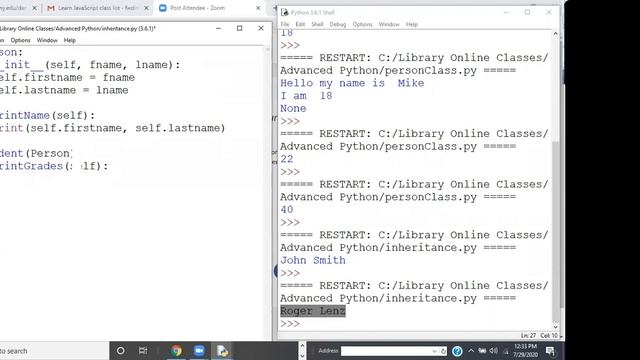Click the printGrades method definition line
640x360 pixels.
(54, 166)
